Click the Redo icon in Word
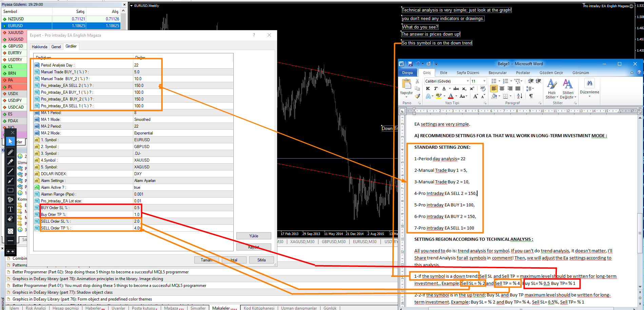 coord(429,63)
